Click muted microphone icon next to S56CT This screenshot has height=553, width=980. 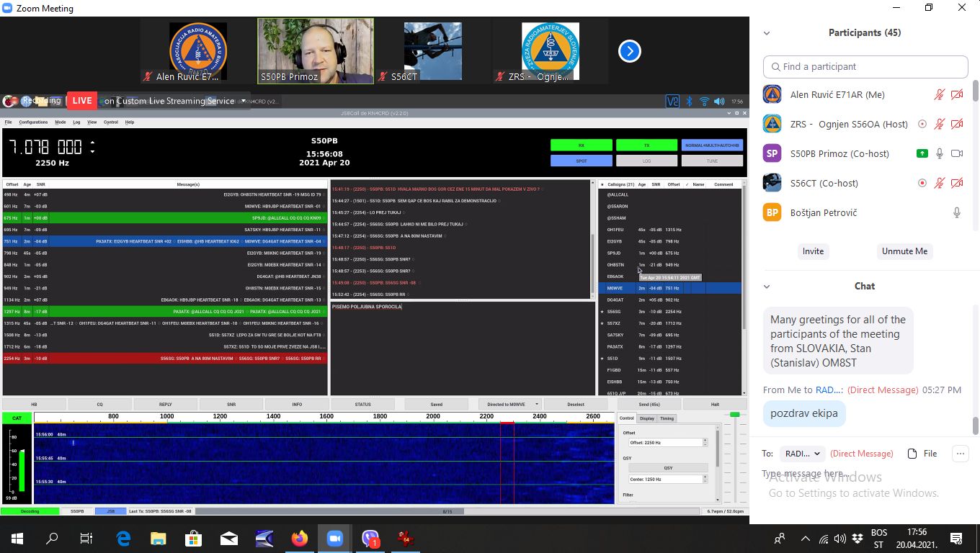(939, 183)
